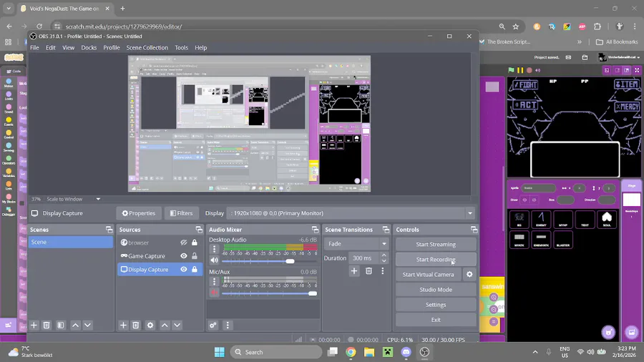Enable Studio Mode button
The width and height of the screenshot is (644, 362).
tap(436, 289)
